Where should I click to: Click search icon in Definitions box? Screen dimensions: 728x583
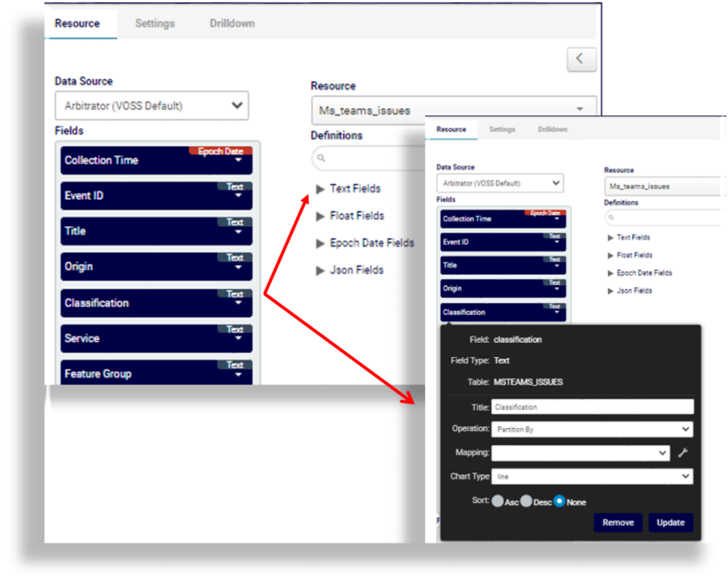pyautogui.click(x=321, y=158)
